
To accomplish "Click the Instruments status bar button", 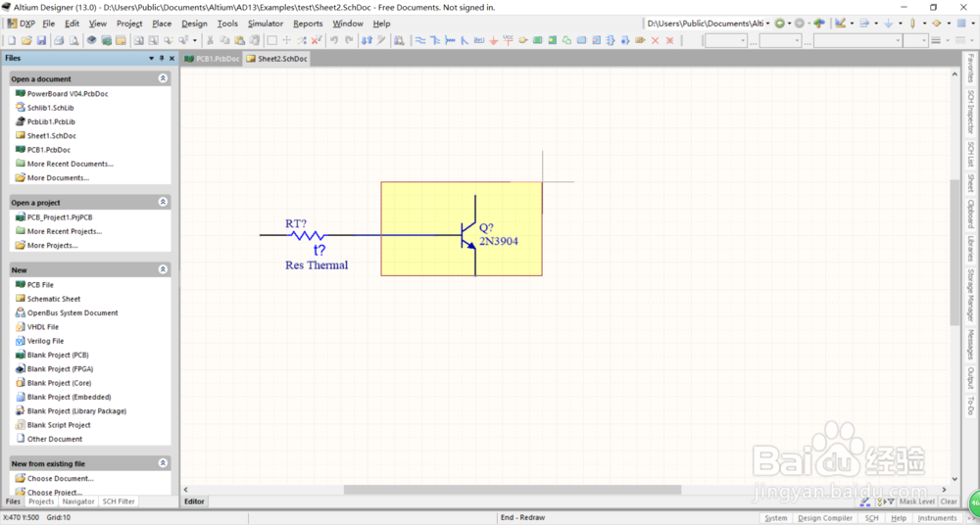I will (x=937, y=518).
